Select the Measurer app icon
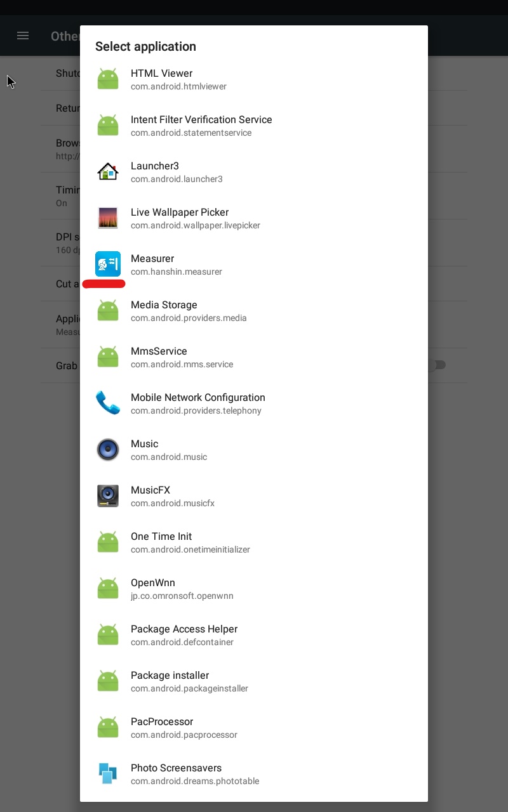The image size is (508, 812). click(x=108, y=265)
